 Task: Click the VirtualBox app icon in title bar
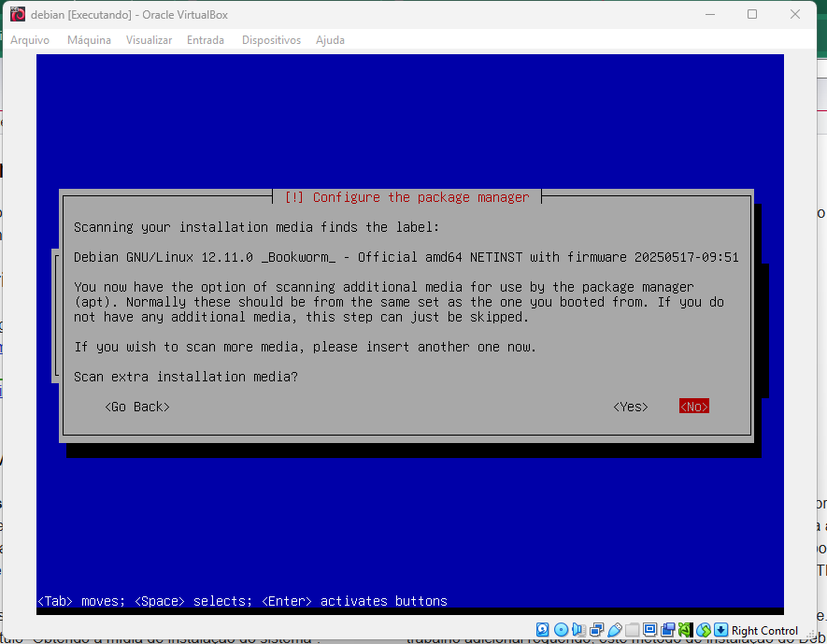click(18, 14)
